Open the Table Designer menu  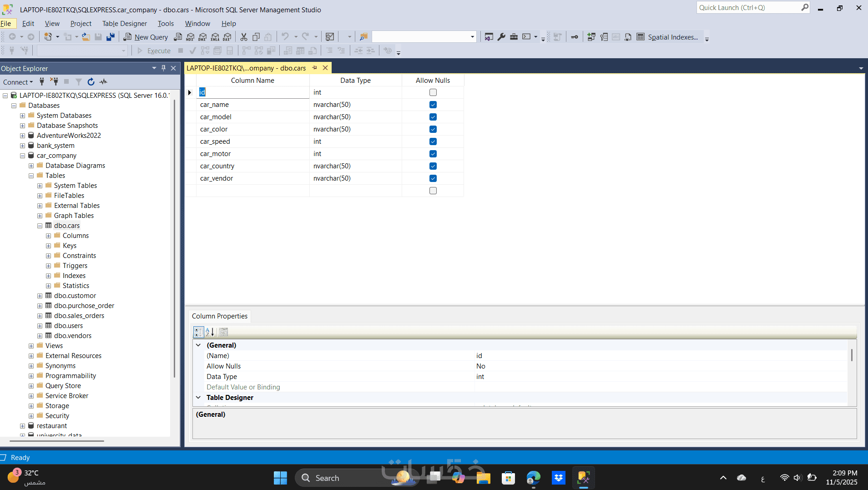(x=124, y=24)
